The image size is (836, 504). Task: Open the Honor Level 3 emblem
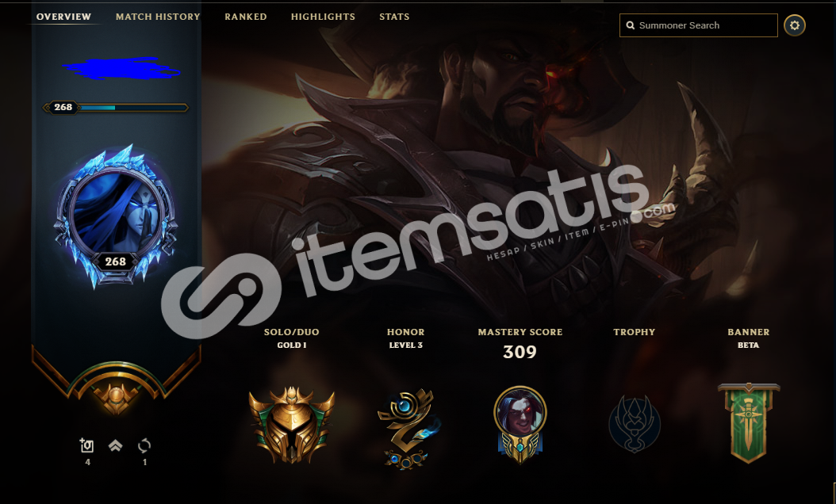point(406,429)
